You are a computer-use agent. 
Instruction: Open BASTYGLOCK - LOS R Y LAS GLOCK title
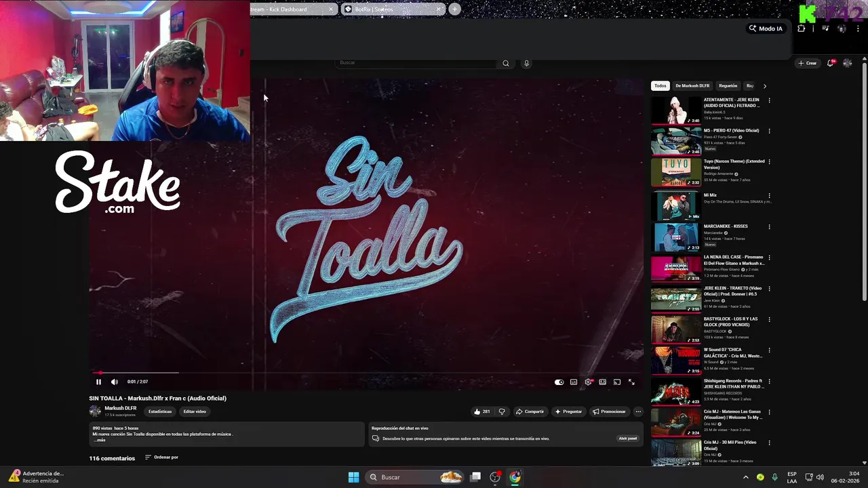730,322
